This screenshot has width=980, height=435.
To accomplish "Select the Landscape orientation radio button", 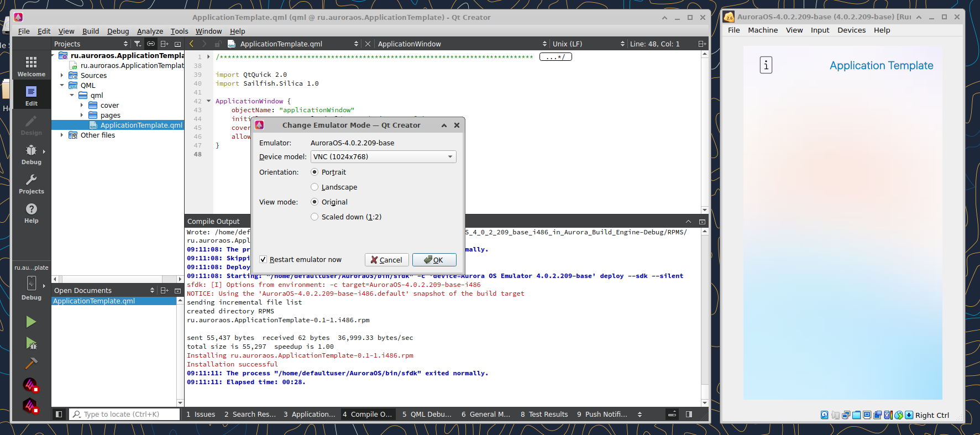I will click(x=315, y=187).
